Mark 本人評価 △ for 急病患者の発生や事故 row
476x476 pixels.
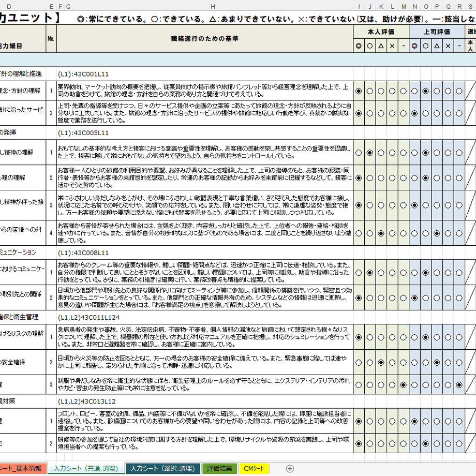click(x=381, y=337)
